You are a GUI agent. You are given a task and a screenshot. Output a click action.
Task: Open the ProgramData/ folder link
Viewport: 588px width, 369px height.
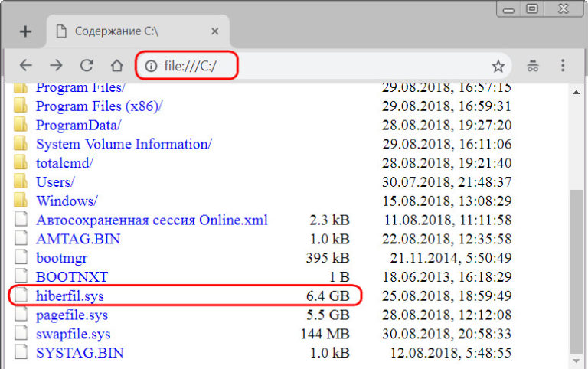(78, 126)
